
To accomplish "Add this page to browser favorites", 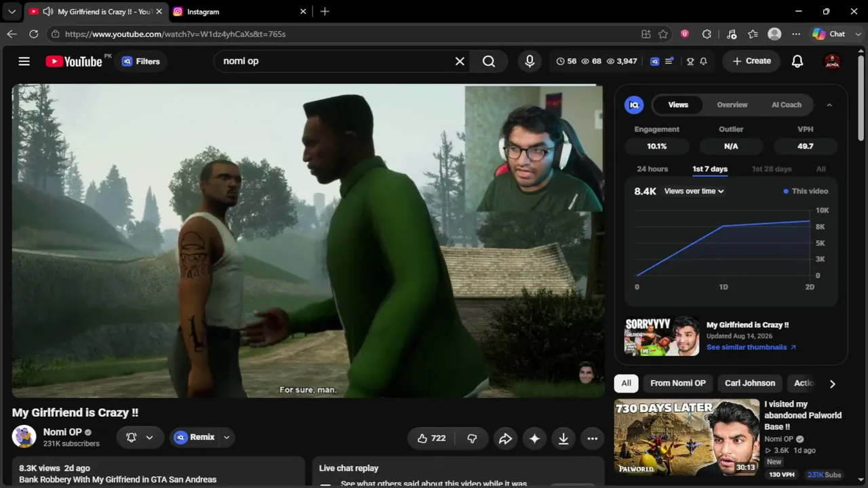I will click(x=663, y=34).
